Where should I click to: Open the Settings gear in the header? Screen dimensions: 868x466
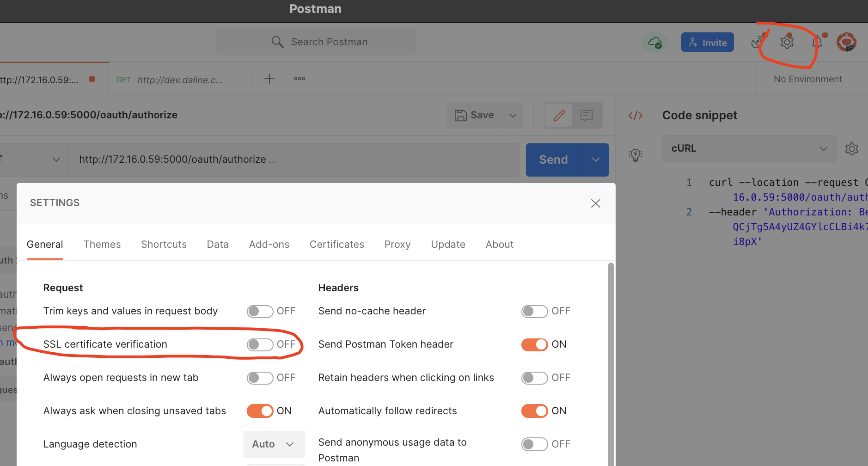(787, 42)
